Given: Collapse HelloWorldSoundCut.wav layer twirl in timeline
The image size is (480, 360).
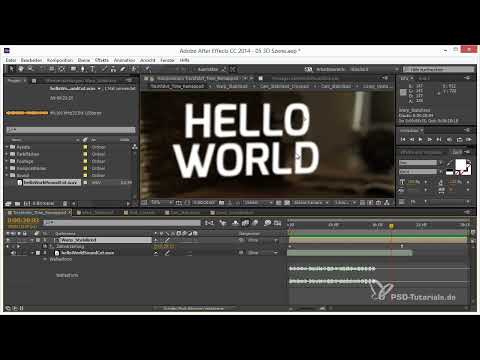Looking at the screenshot, I should tap(32, 253).
